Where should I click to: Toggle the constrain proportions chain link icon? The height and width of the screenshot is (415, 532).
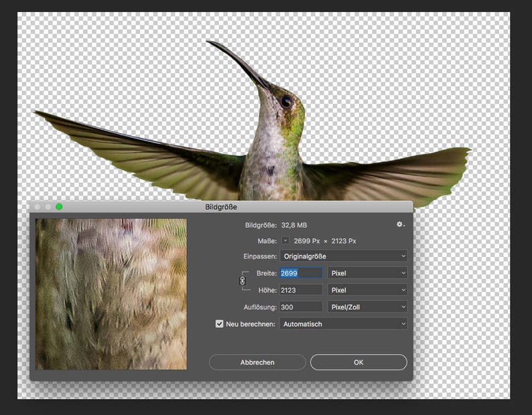243,281
